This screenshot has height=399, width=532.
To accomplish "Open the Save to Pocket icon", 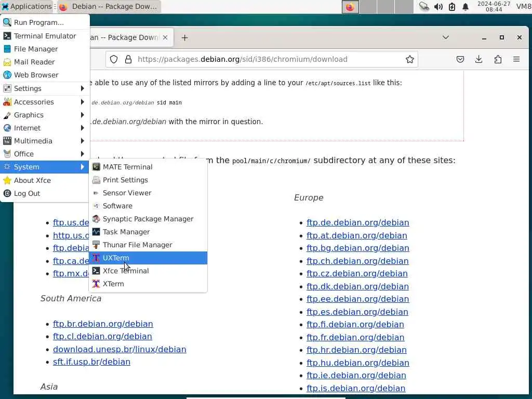I will [x=460, y=59].
